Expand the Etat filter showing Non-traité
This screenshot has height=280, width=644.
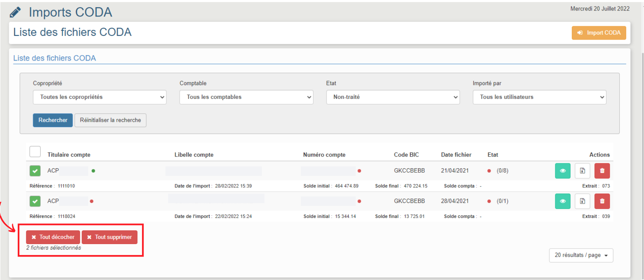[x=393, y=97]
